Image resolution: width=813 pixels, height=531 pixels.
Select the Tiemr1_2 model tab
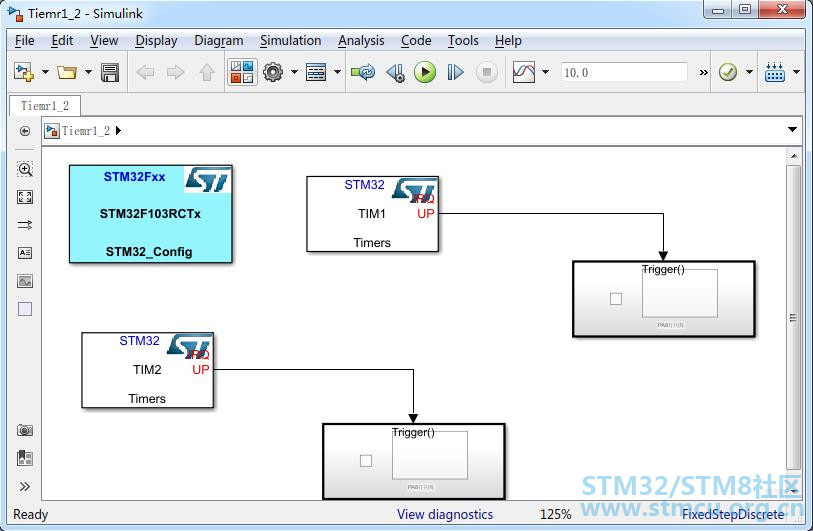click(45, 106)
